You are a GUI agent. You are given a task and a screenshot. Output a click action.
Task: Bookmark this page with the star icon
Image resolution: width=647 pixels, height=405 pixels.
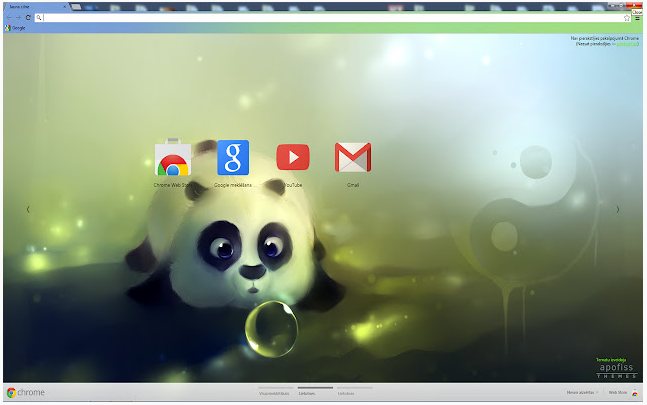pyautogui.click(x=627, y=18)
